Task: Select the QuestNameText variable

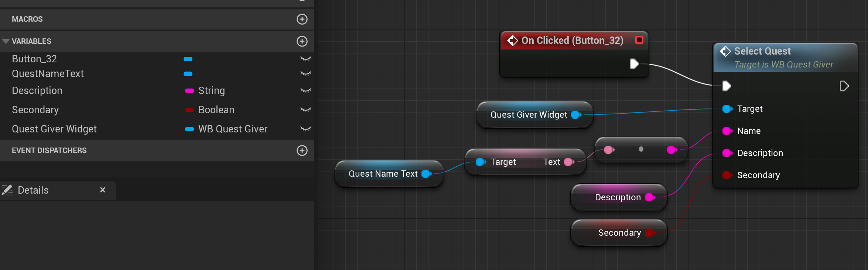Action: point(48,74)
